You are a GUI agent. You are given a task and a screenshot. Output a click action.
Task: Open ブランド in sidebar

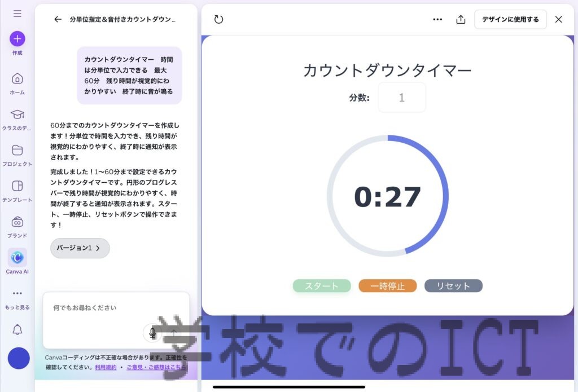coord(17,222)
